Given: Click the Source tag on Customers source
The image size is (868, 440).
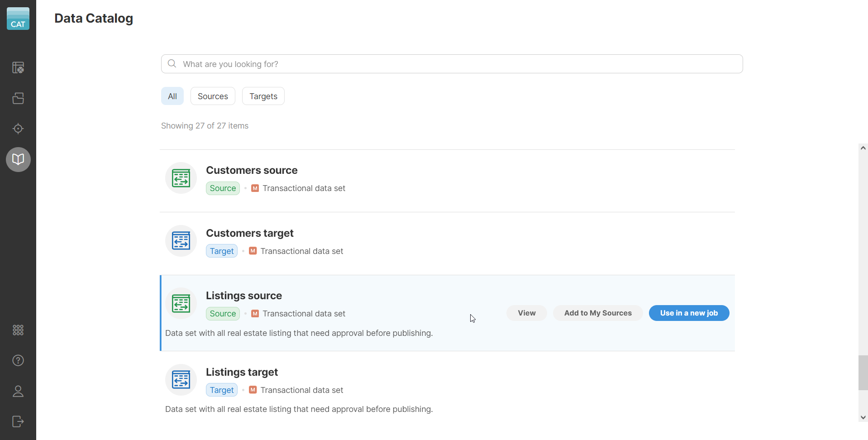Looking at the screenshot, I should tap(222, 188).
